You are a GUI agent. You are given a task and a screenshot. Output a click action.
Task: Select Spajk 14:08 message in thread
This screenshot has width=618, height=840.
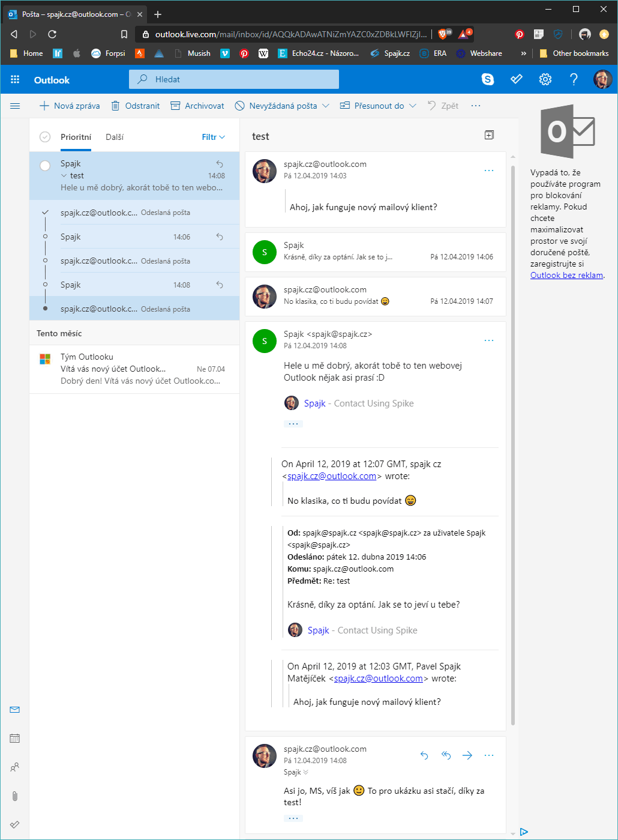coord(134,285)
